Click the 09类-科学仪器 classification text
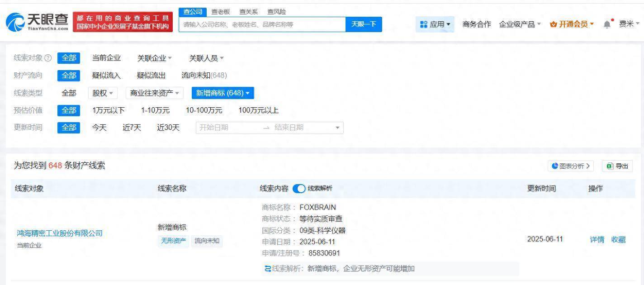The image size is (644, 285). pos(322,231)
